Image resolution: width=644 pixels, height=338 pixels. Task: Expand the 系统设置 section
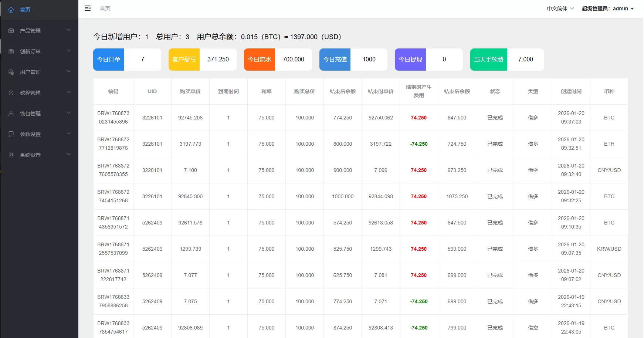[68, 155]
